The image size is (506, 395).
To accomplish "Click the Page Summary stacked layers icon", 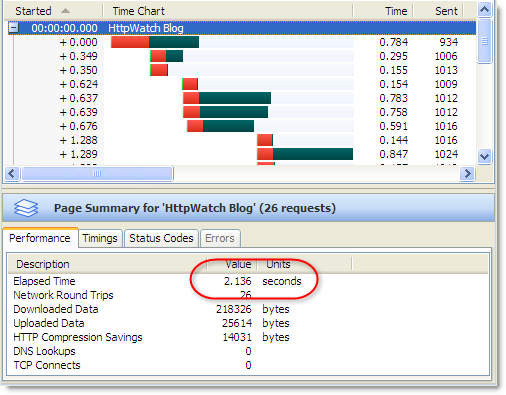I will pyautogui.click(x=26, y=208).
